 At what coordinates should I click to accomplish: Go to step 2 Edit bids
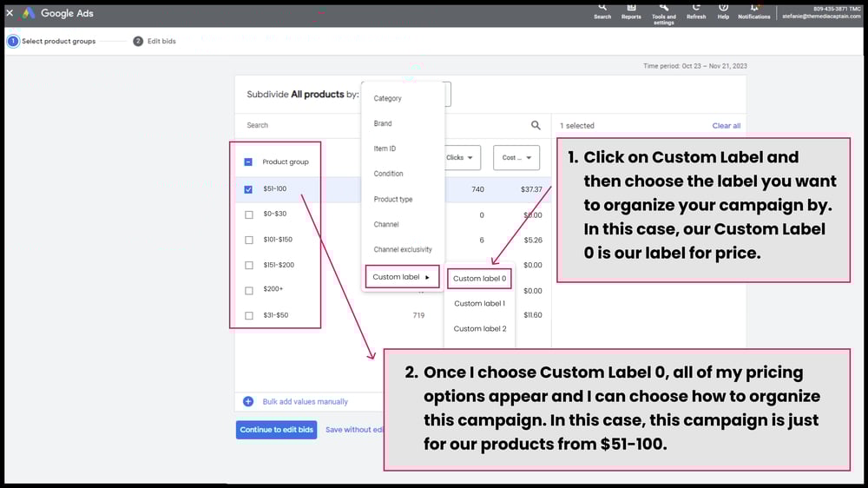155,41
